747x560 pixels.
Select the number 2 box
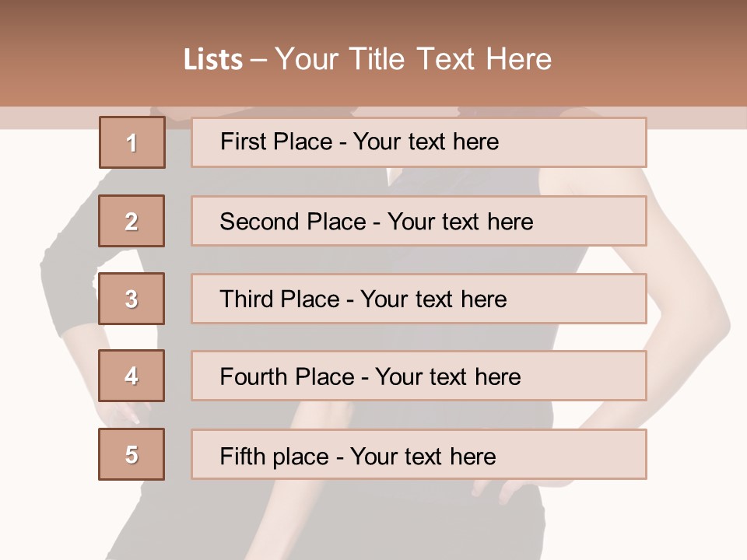(132, 221)
